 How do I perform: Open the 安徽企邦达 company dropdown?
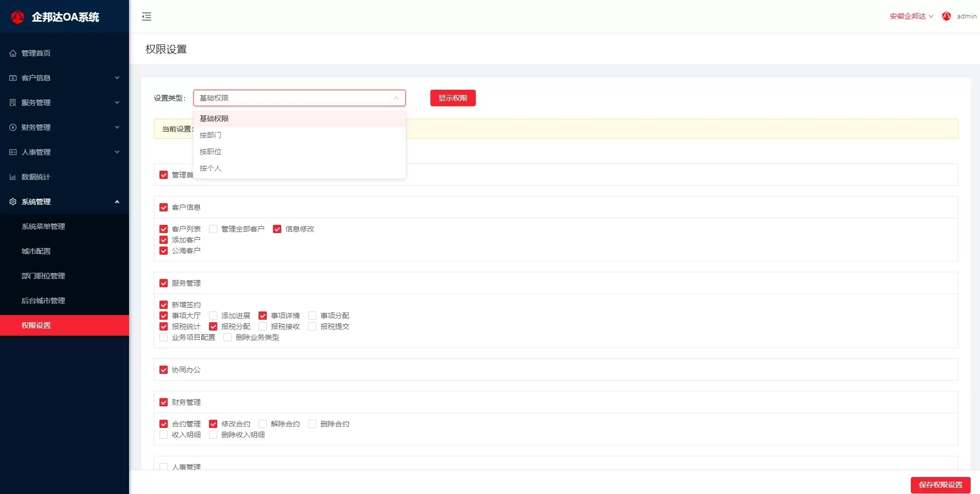tap(911, 17)
